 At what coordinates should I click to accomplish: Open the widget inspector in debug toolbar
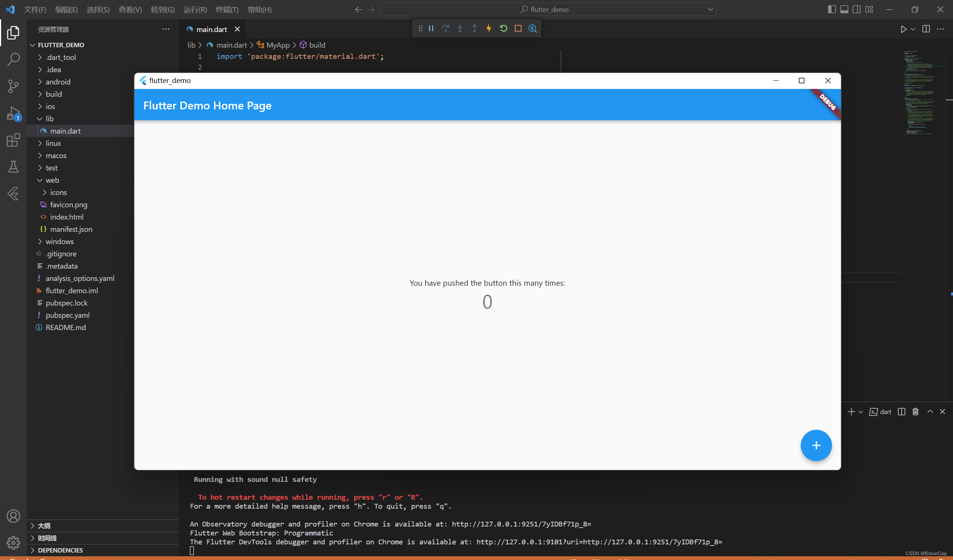point(532,28)
